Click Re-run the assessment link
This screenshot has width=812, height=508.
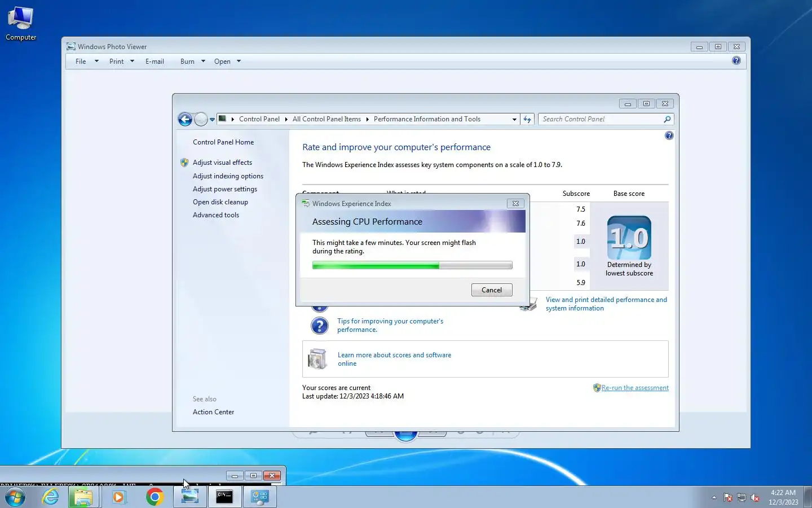[x=635, y=388]
